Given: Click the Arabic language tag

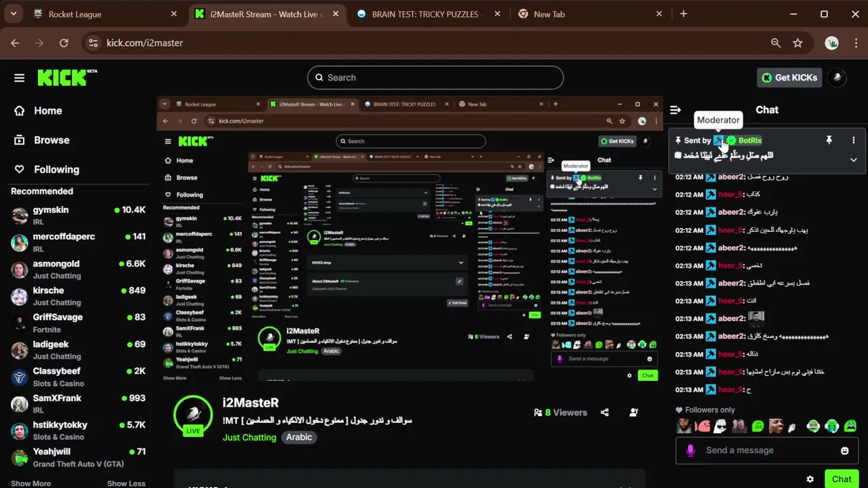Looking at the screenshot, I should (x=299, y=437).
